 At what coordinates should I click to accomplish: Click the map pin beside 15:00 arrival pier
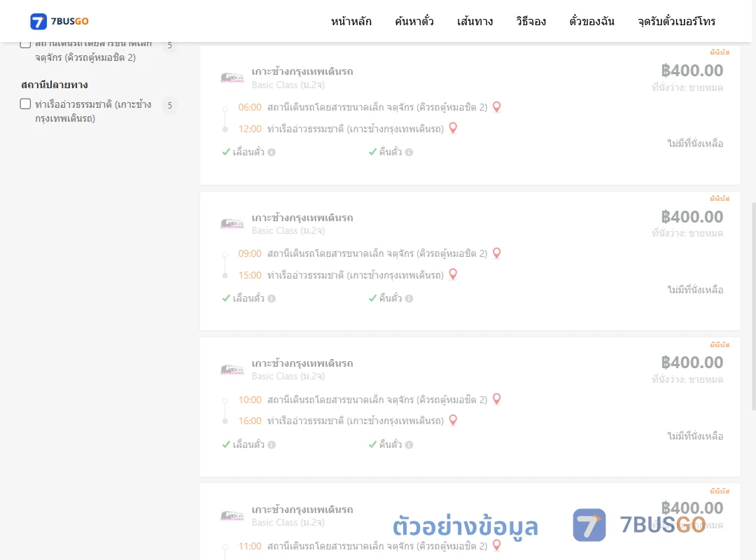(453, 274)
